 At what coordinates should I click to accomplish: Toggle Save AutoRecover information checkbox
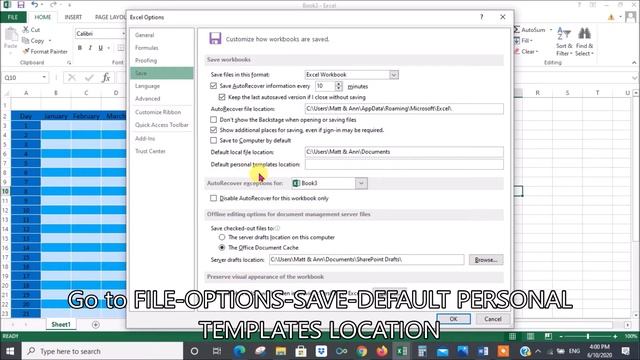coord(213,86)
